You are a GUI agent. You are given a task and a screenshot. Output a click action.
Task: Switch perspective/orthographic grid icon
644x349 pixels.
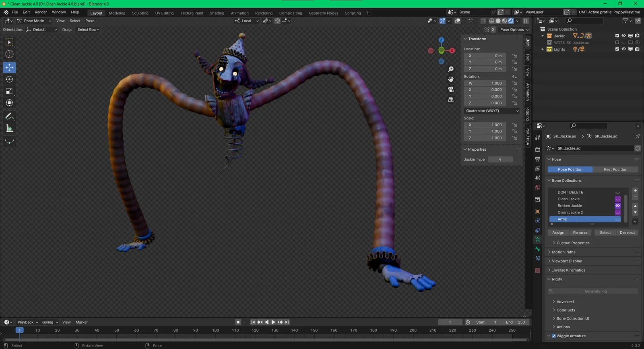coord(451,100)
